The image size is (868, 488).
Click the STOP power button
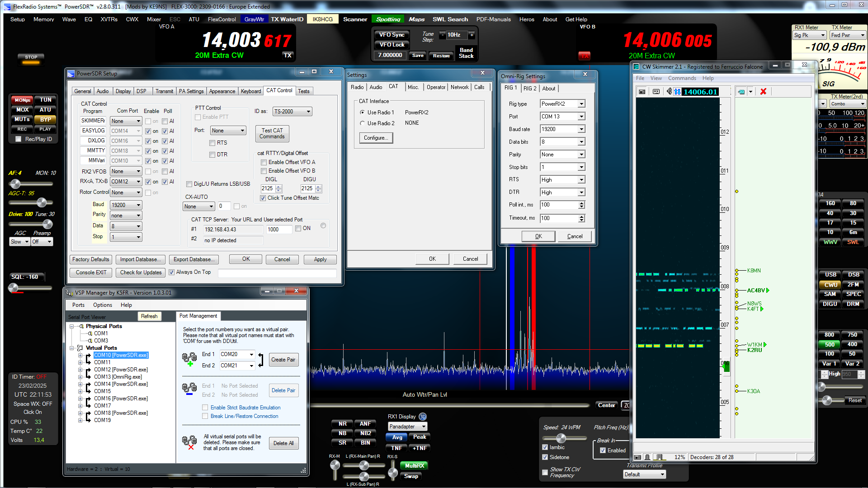31,59
